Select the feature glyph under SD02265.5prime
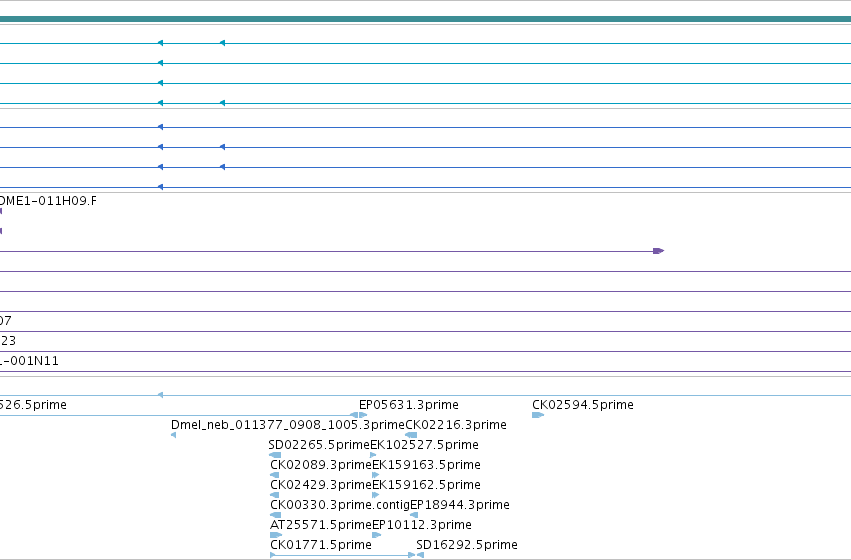 275,455
